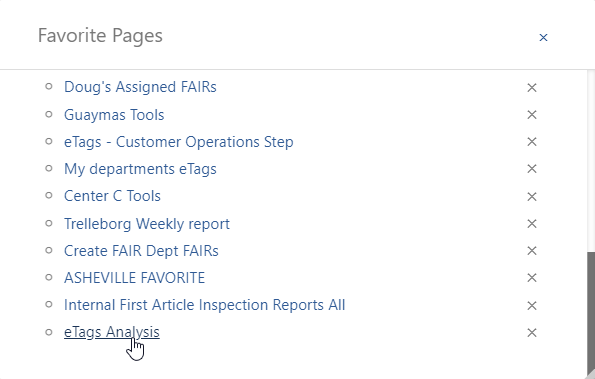Remove eTags Analysis from favorites list

click(x=532, y=333)
